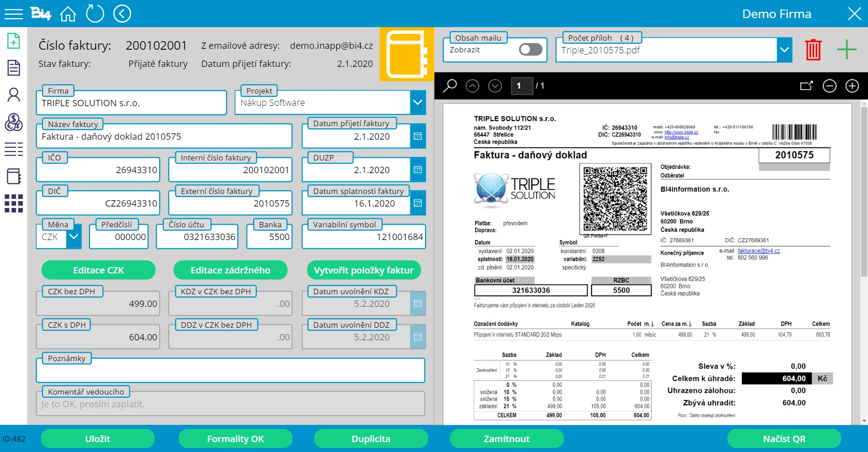Click the refresh circular arrow icon
The height and width of the screenshot is (452, 868).
pyautogui.click(x=95, y=14)
